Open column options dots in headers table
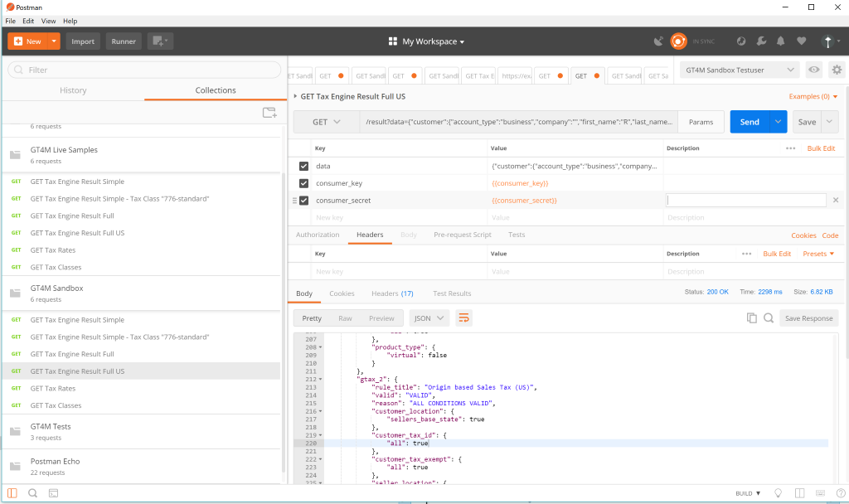This screenshot has width=849, height=504. (x=747, y=254)
